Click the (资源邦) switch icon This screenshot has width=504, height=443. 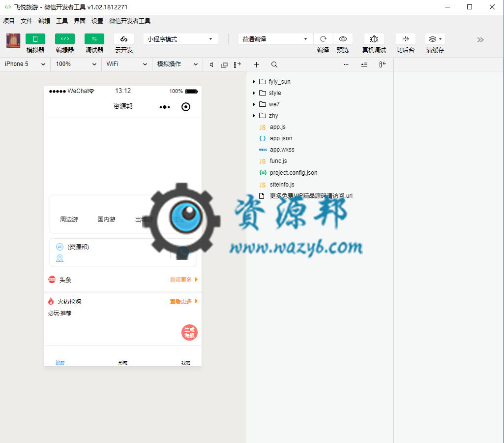pos(60,247)
